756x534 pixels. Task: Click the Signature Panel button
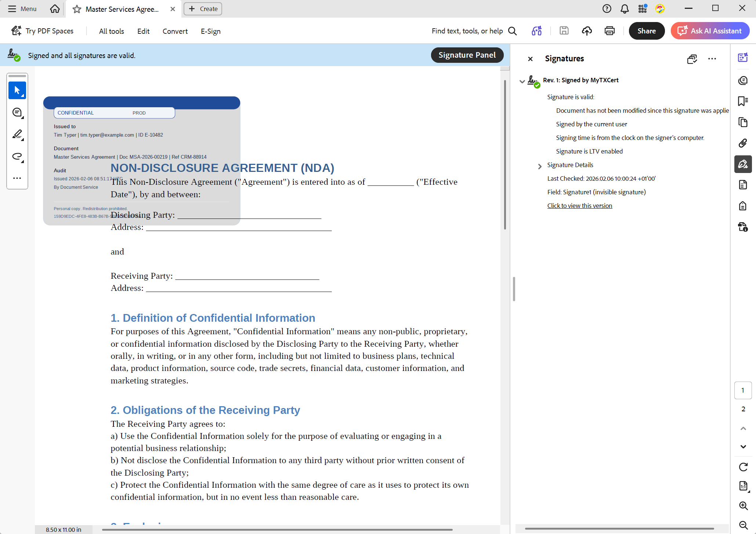point(467,55)
